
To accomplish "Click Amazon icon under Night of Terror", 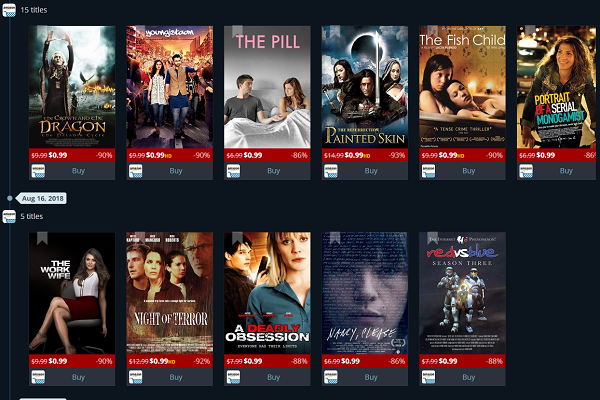I will tap(135, 377).
